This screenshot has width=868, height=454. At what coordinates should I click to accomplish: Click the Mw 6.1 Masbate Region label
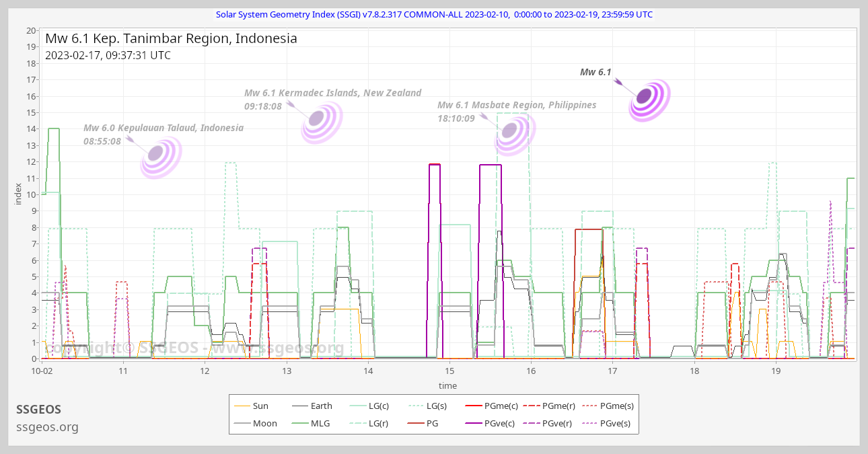(517, 105)
